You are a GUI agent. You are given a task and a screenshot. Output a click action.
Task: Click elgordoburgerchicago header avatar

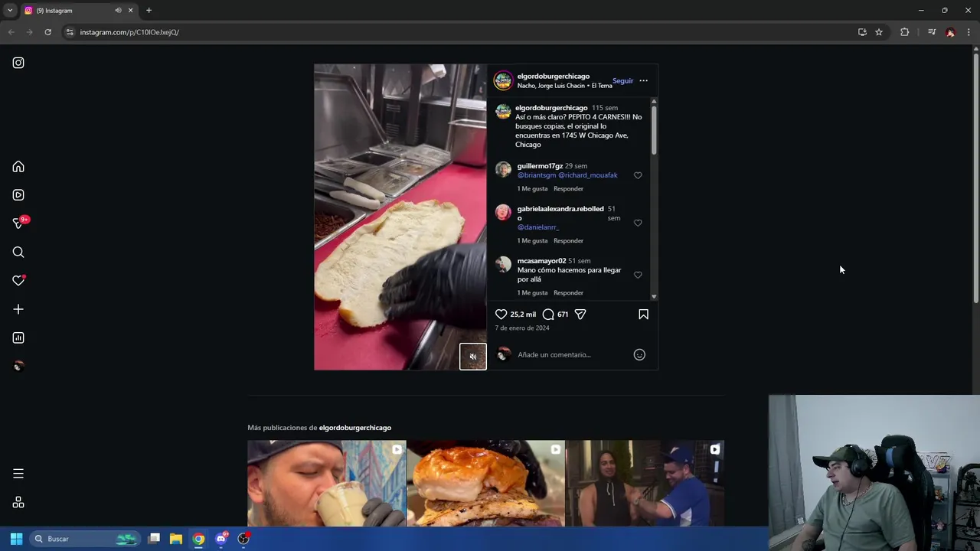point(503,80)
